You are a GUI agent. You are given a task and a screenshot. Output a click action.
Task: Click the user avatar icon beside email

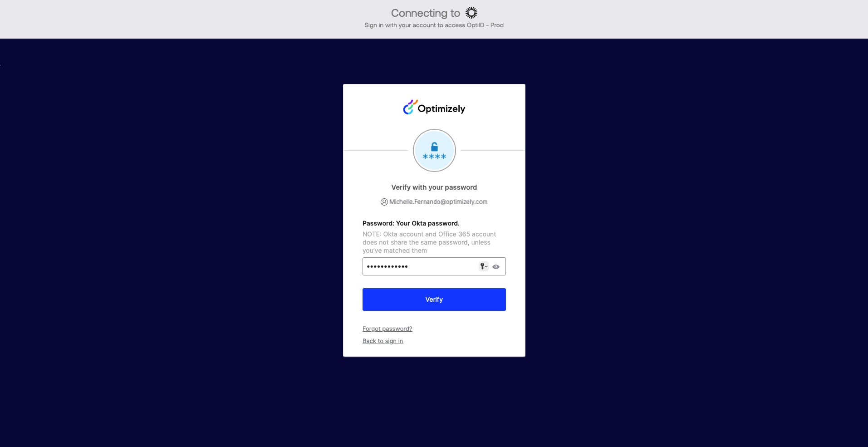384,202
